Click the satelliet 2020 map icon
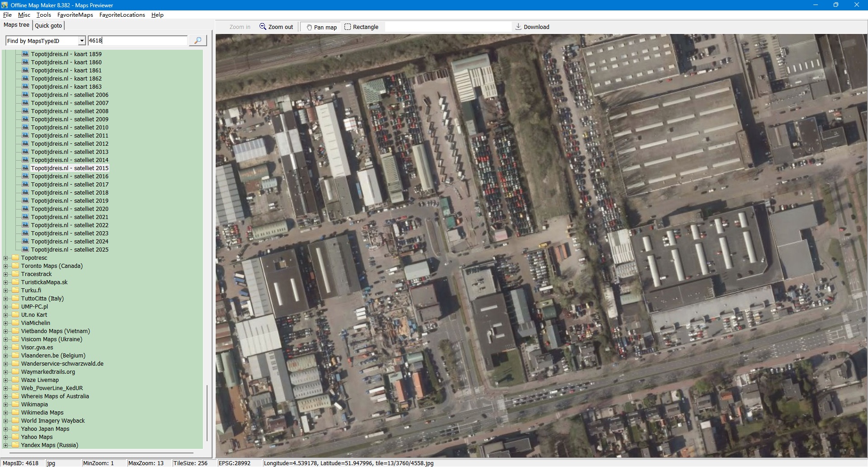The height and width of the screenshot is (467, 868). coord(25,209)
